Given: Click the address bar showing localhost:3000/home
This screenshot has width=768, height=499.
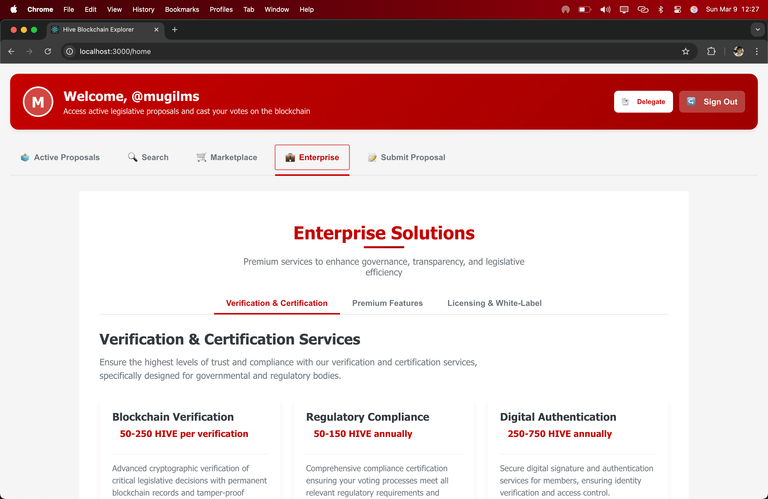Looking at the screenshot, I should [x=377, y=51].
